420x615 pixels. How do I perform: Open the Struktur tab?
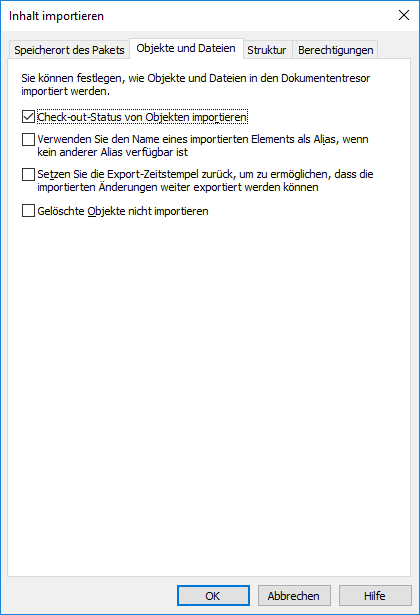click(267, 50)
